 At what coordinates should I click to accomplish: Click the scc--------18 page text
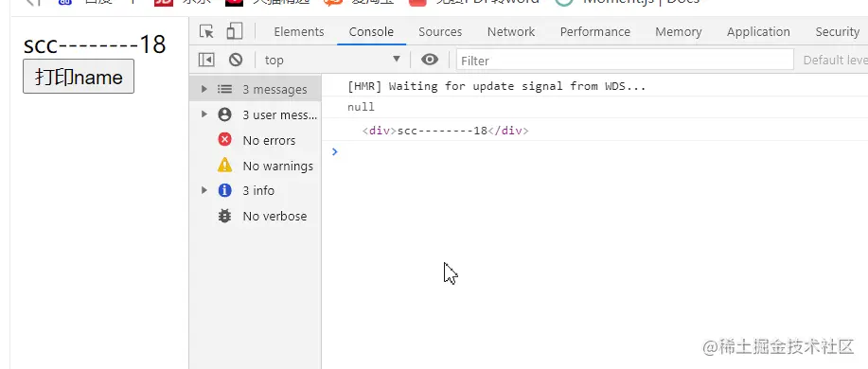point(95,44)
